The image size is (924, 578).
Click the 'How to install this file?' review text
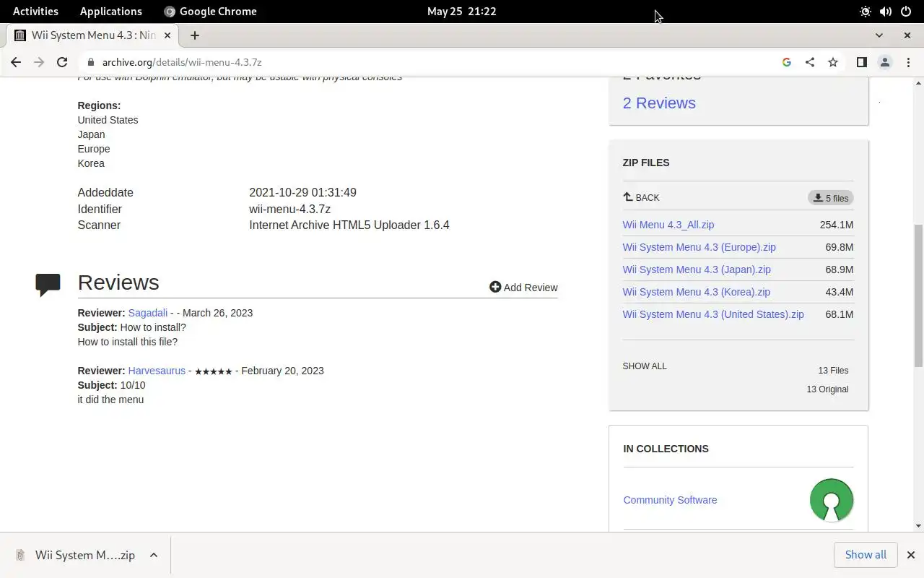coord(127,342)
